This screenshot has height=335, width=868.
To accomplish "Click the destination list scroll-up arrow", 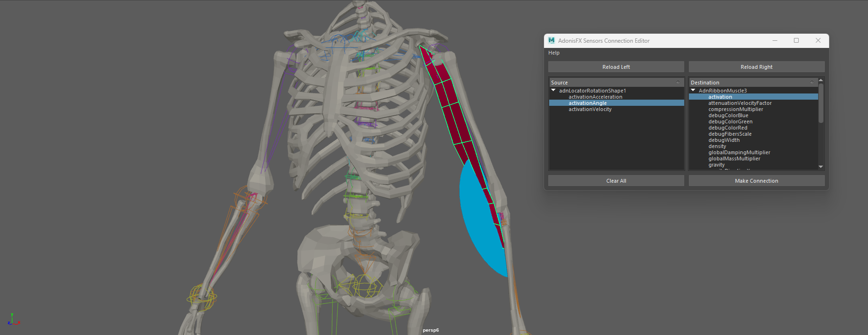I will click(820, 80).
